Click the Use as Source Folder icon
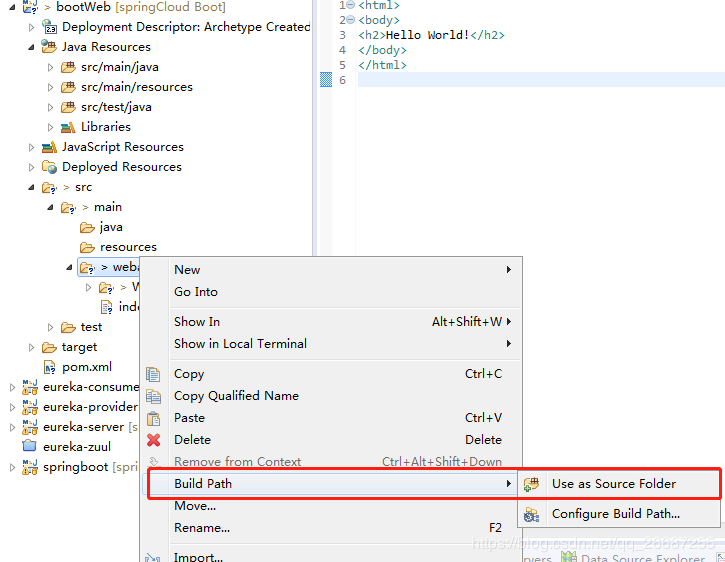This screenshot has height=562, width=725. (x=532, y=484)
